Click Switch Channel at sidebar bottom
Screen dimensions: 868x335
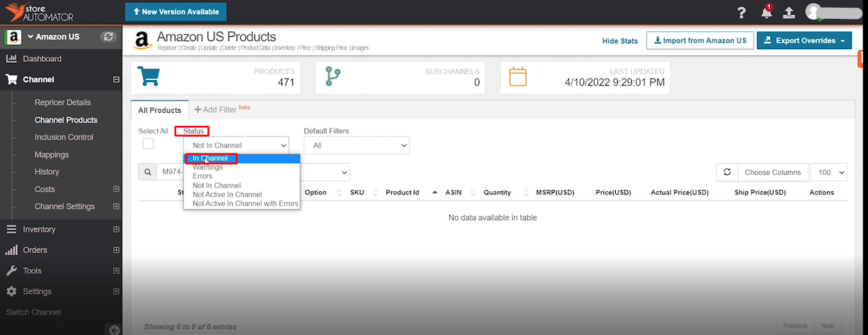pos(33,312)
